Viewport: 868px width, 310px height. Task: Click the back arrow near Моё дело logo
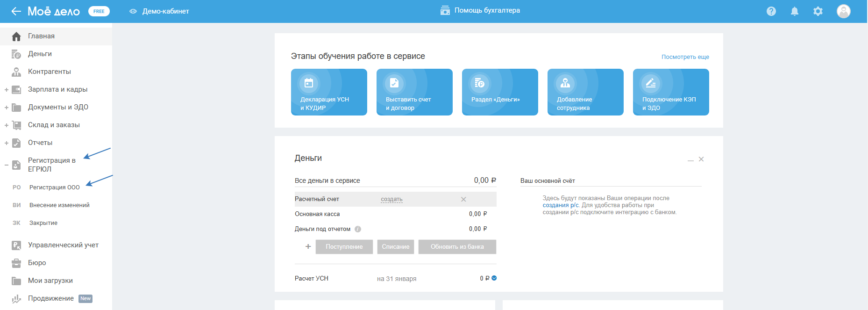16,11
